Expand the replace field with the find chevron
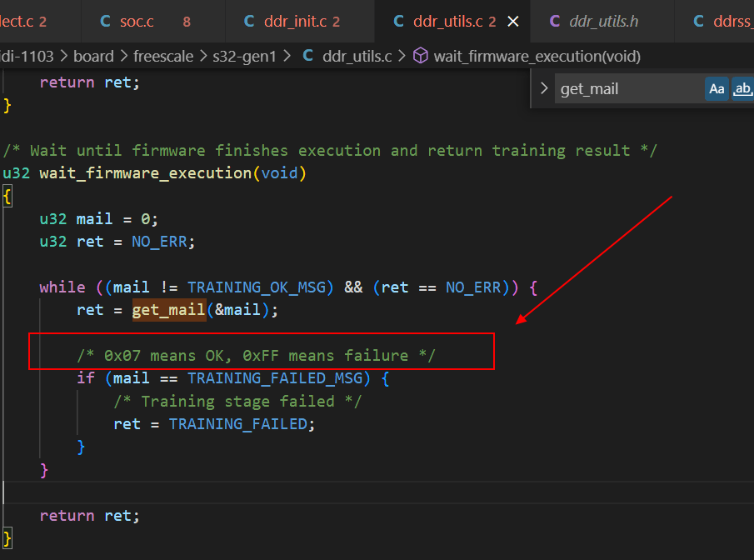Screen dimensions: 754x560 click(542, 87)
